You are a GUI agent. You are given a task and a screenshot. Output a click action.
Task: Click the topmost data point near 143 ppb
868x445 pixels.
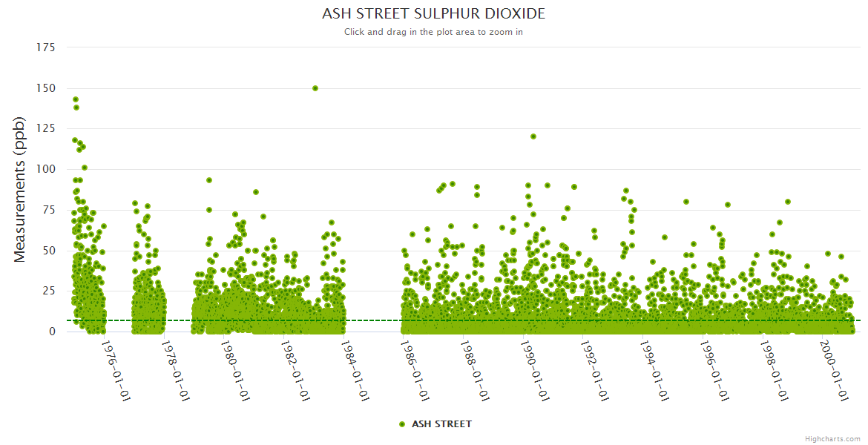76,99
